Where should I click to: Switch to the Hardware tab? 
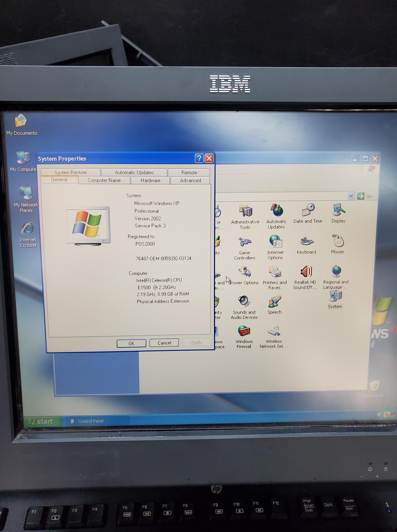pos(150,180)
